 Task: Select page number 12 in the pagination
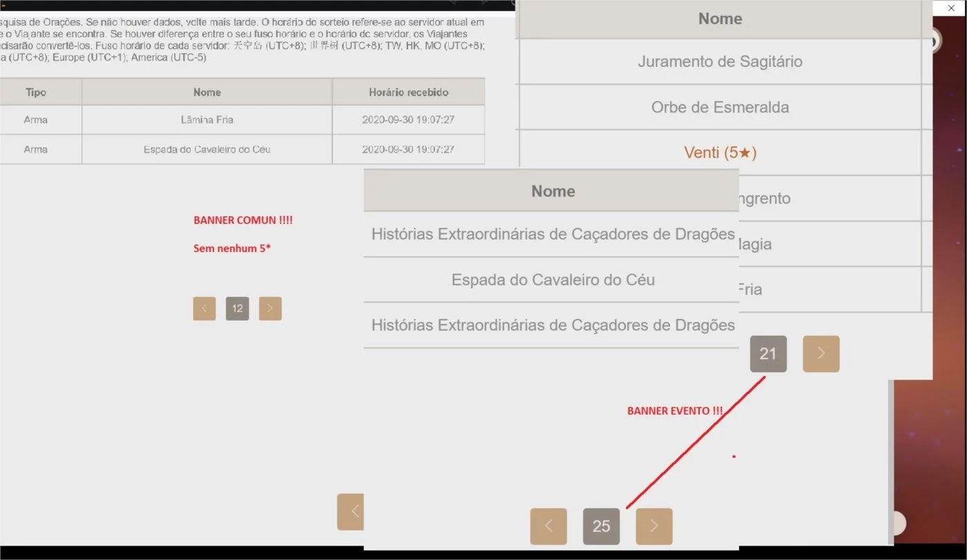(237, 309)
